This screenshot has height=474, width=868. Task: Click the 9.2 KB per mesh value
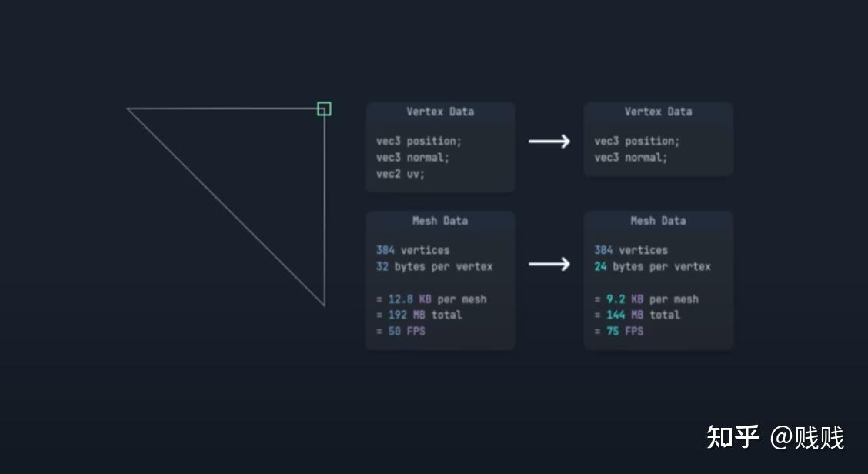pyautogui.click(x=646, y=299)
